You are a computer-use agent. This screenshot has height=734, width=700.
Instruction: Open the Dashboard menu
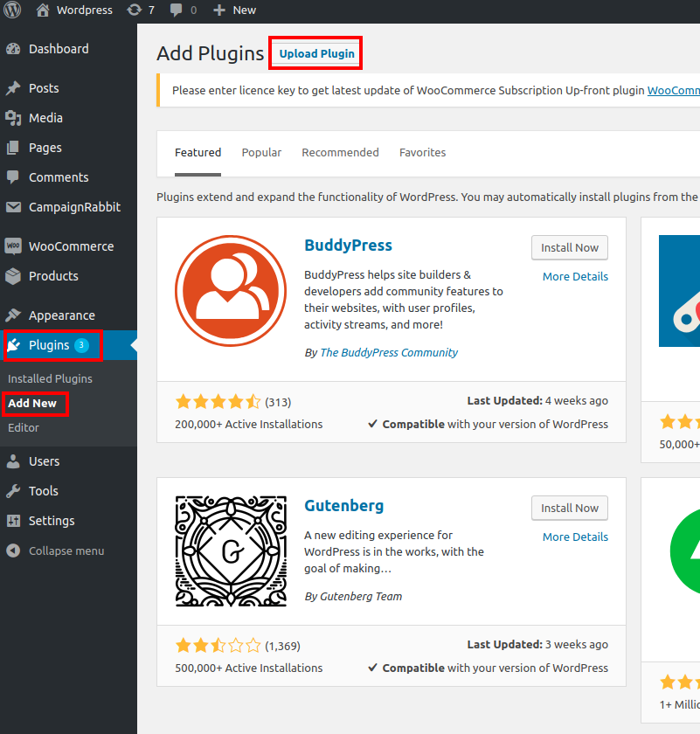59,49
